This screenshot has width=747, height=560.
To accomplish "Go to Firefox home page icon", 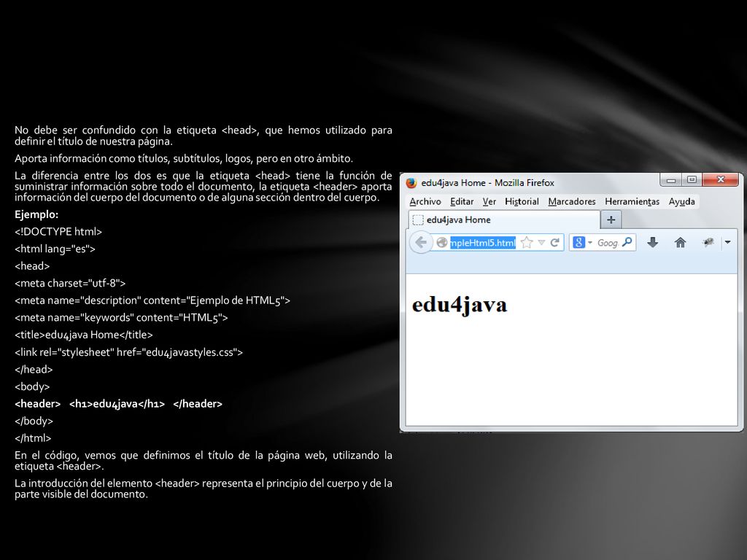I will click(x=681, y=242).
